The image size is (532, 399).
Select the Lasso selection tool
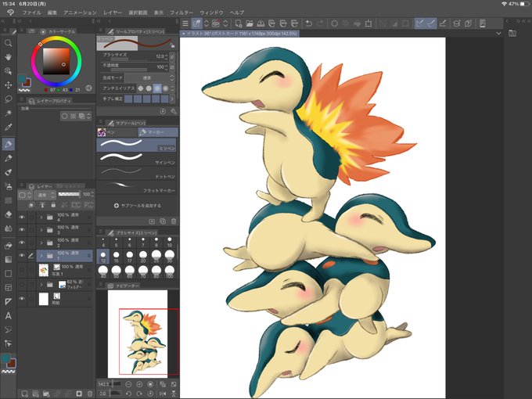click(x=8, y=99)
